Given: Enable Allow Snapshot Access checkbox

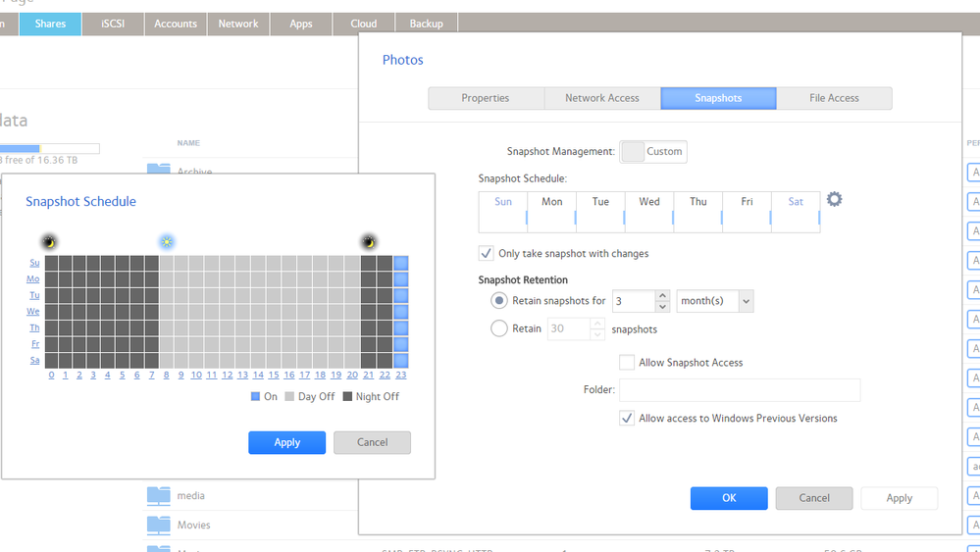Looking at the screenshot, I should tap(627, 363).
